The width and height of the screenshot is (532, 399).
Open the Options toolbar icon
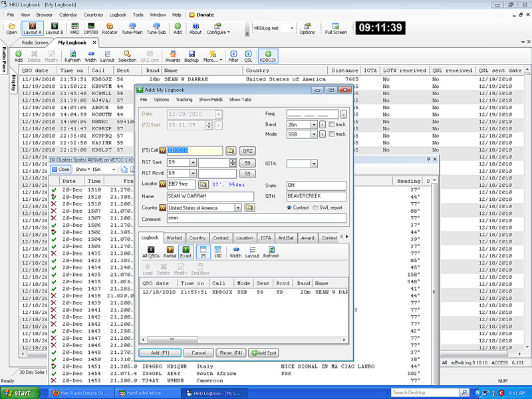307,29
